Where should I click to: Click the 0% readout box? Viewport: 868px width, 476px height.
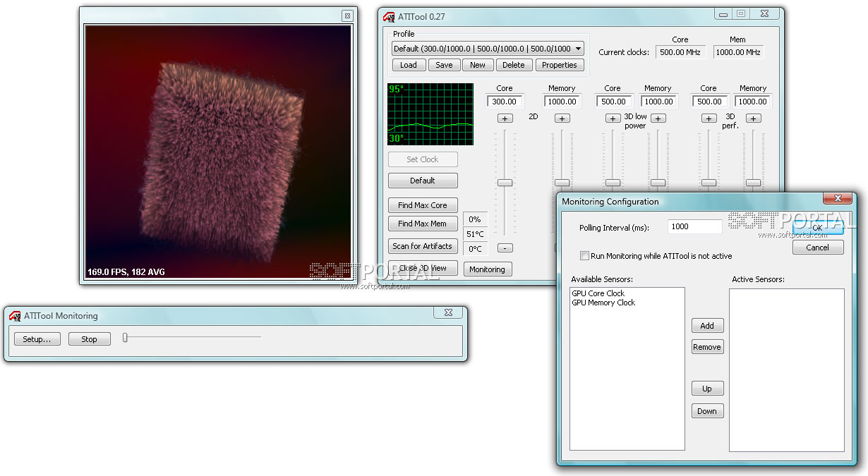(x=475, y=219)
